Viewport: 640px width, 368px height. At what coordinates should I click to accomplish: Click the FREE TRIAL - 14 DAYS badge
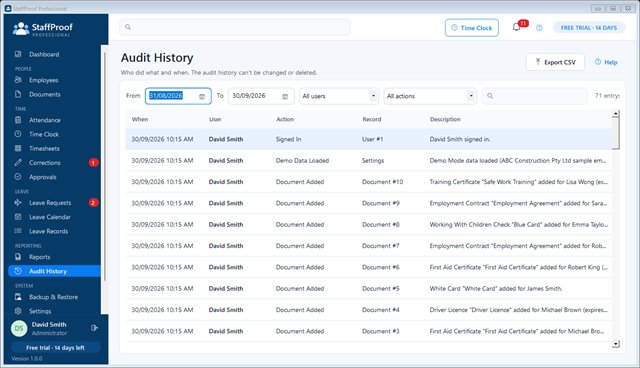pyautogui.click(x=589, y=28)
